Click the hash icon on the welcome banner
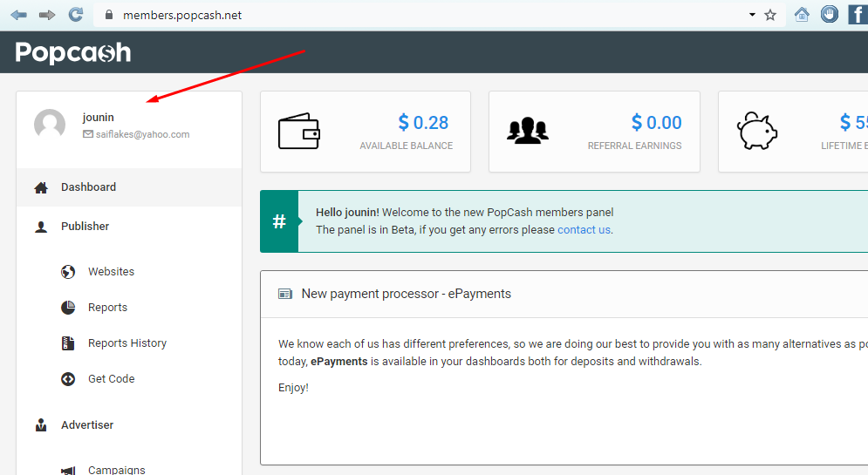Screen dimensions: 868x475 [x=279, y=221]
